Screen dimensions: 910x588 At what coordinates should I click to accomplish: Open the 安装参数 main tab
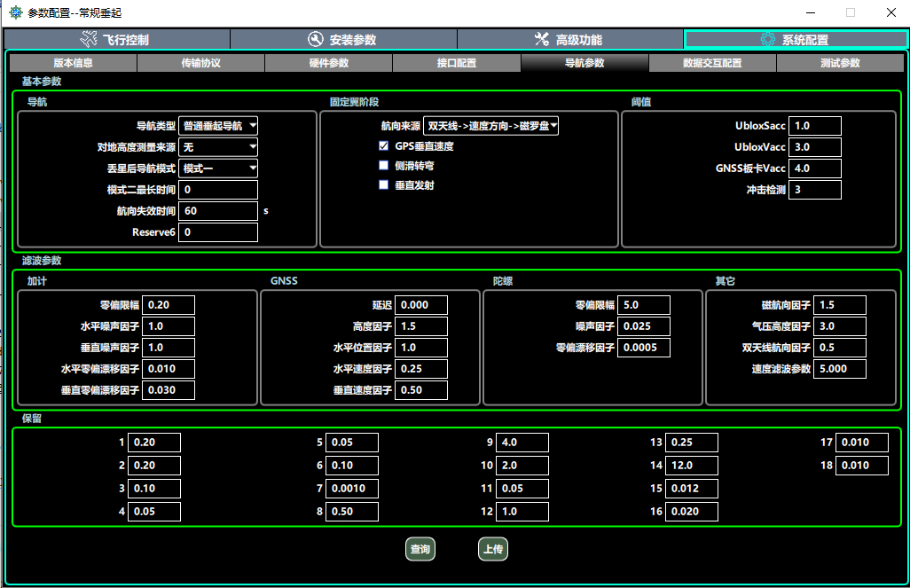tap(343, 40)
